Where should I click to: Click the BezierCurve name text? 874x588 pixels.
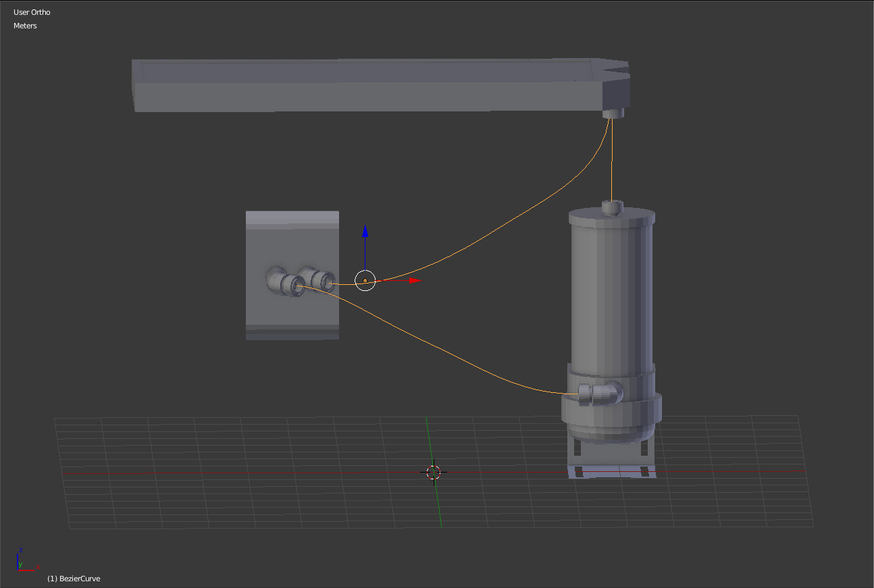tap(73, 579)
